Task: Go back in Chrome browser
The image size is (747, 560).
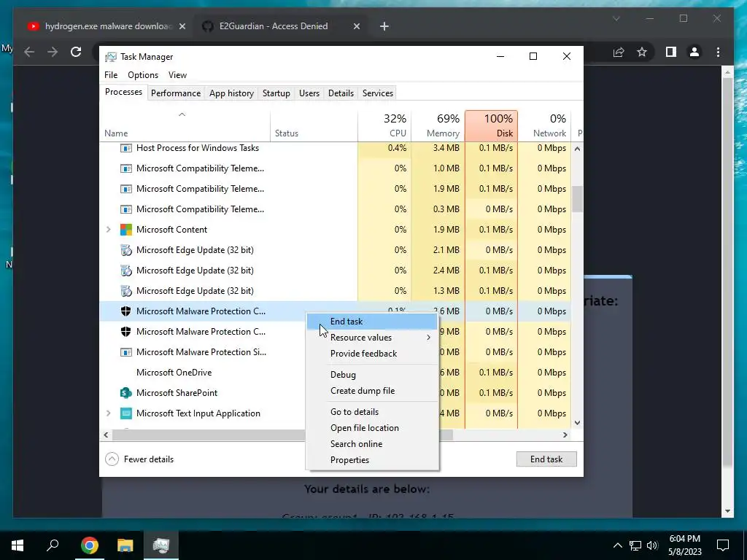Action: (29, 52)
